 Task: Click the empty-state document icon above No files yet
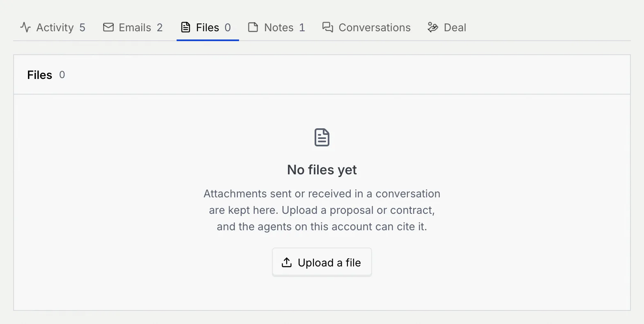(x=322, y=137)
